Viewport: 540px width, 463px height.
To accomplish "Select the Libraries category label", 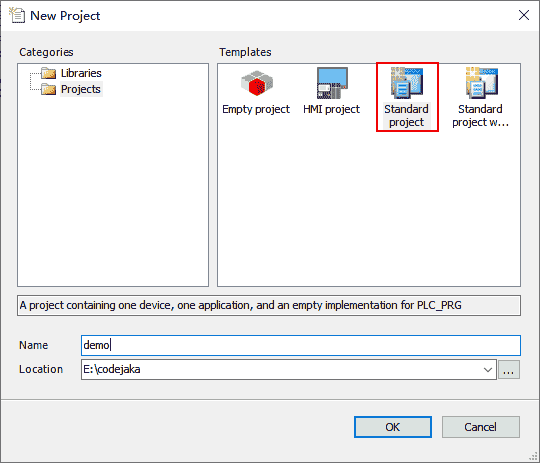I will (81, 73).
